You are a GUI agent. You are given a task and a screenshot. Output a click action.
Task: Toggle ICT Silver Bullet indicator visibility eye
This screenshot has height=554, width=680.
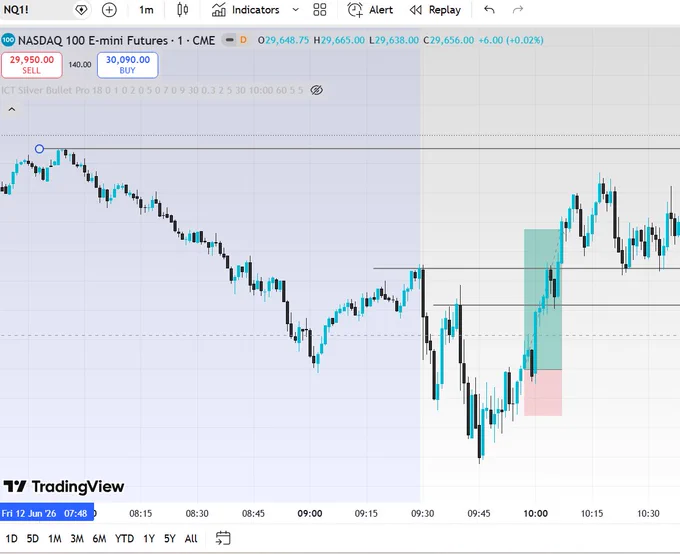coord(317,90)
